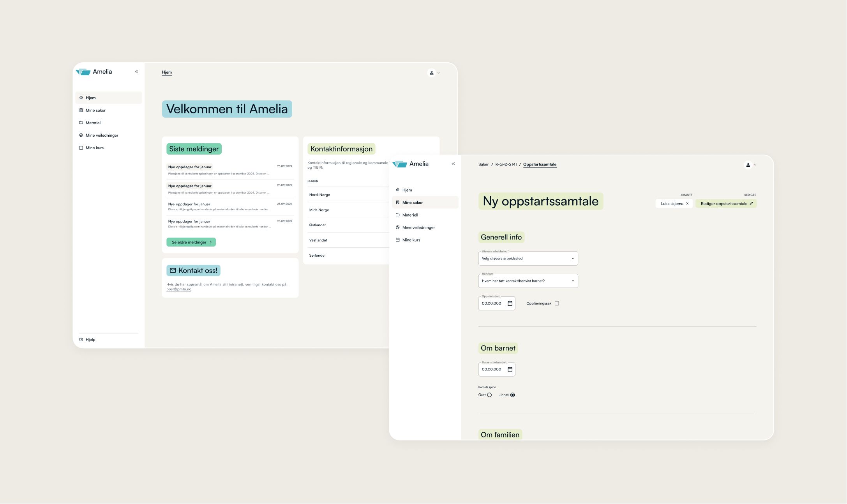Click the Sørlandet region row
This screenshot has height=504, width=847.
tap(348, 256)
